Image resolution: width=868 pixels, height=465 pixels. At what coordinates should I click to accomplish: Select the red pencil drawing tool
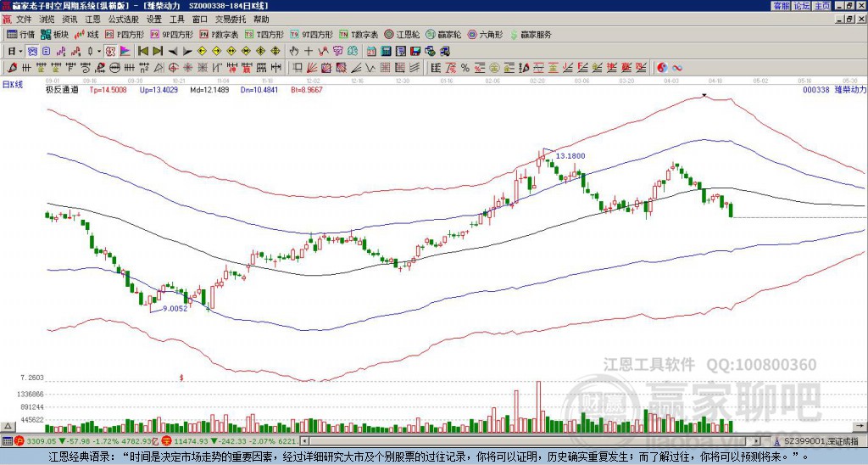11,68
